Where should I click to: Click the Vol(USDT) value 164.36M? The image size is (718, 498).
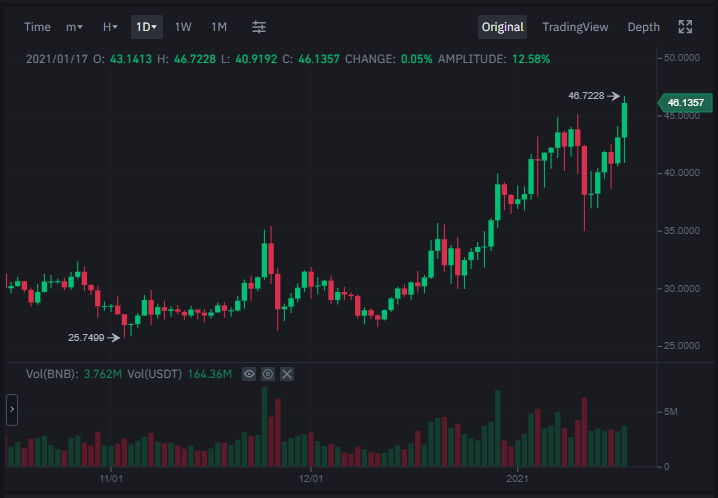pyautogui.click(x=210, y=374)
